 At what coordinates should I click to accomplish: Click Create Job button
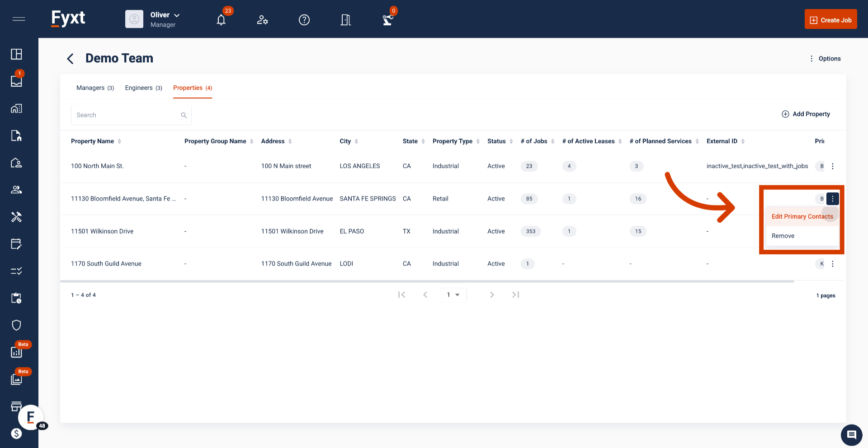coord(830,19)
